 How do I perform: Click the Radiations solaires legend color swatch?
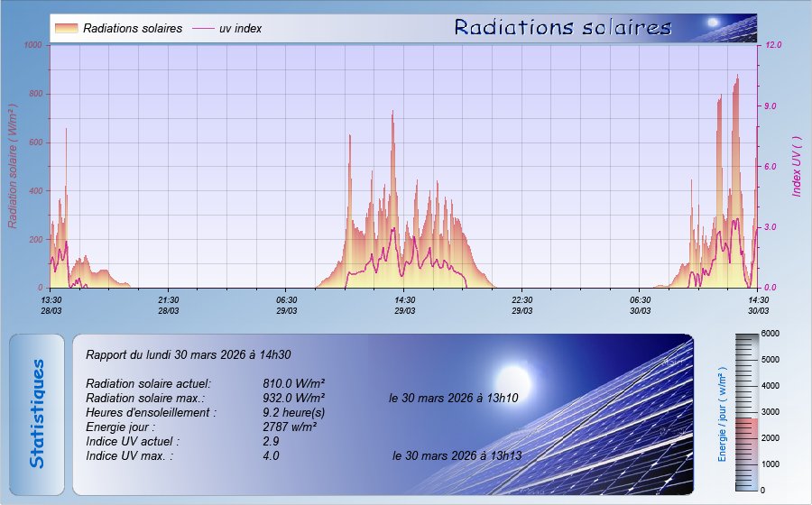(x=66, y=29)
